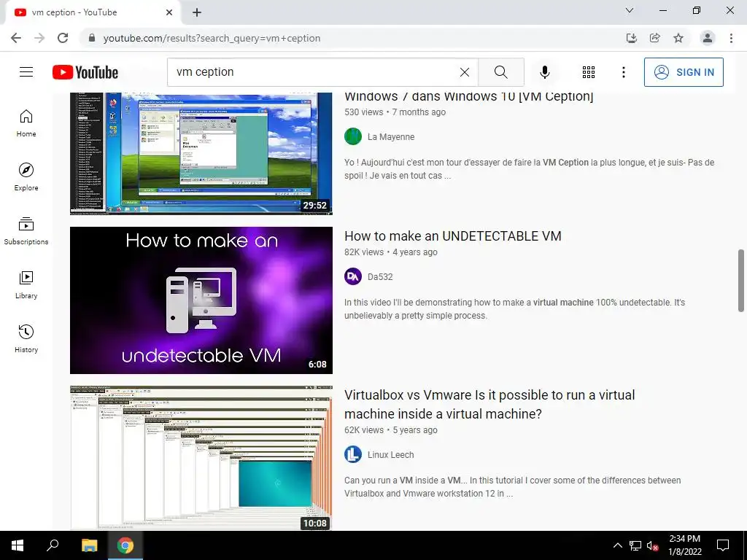The image size is (747, 560).
Task: Open the Da532 channel name
Action: pos(379,276)
